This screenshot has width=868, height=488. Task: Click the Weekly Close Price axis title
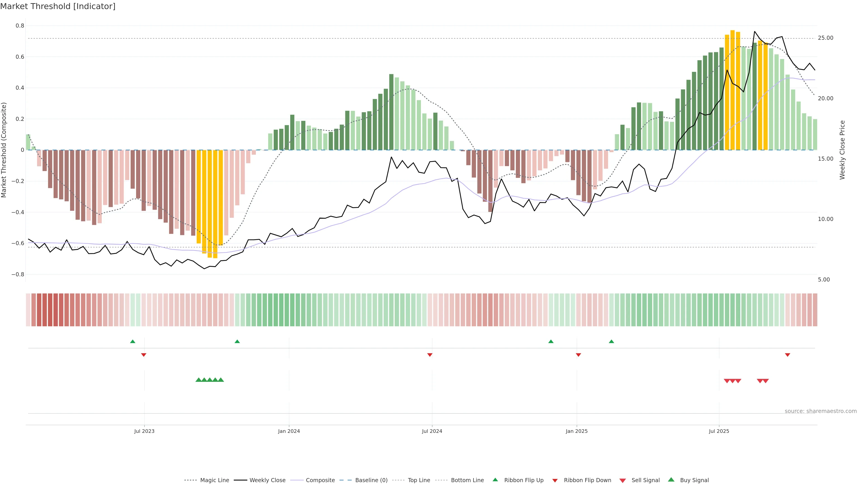842,150
